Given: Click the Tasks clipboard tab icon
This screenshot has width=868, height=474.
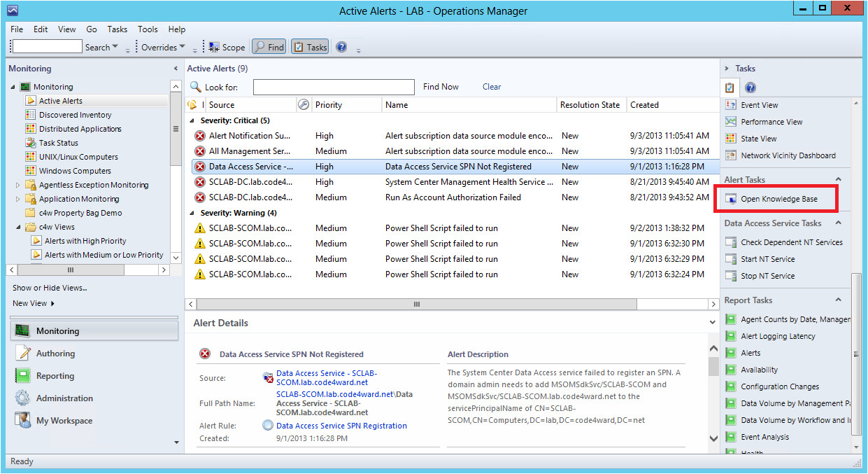Looking at the screenshot, I should (730, 88).
